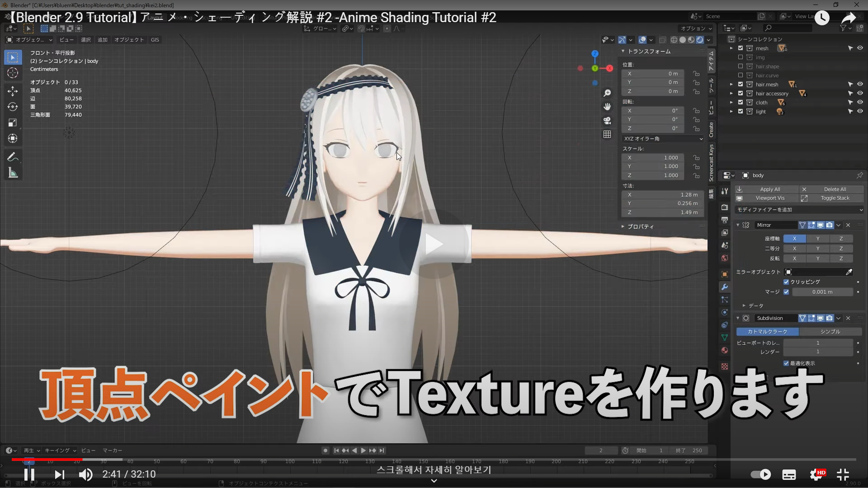868x488 pixels.
Task: Click the camera view icon in viewport
Action: point(607,121)
